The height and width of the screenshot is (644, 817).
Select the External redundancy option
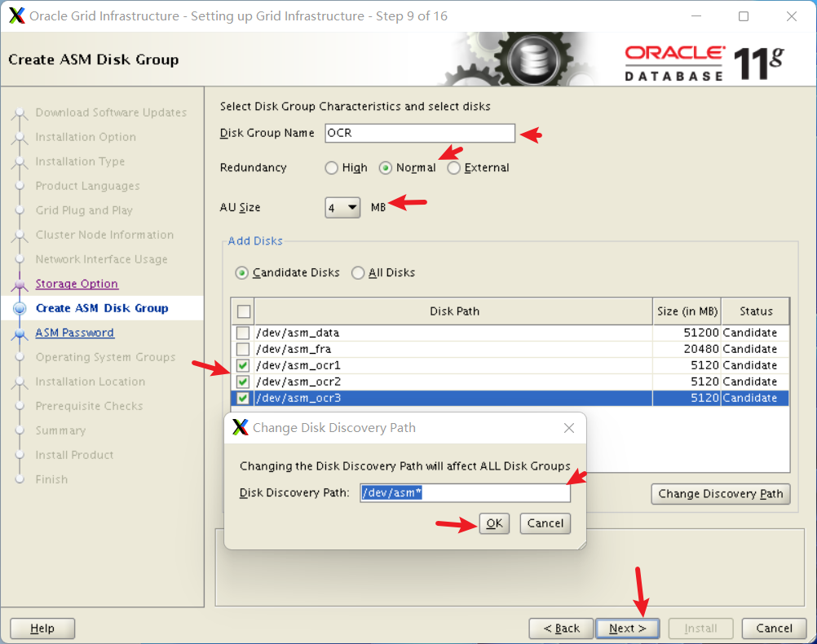point(454,168)
